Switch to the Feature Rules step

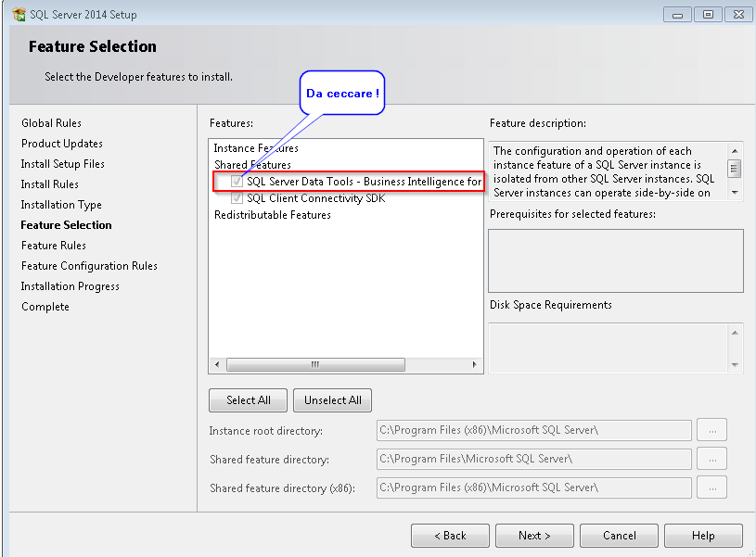coord(53,245)
